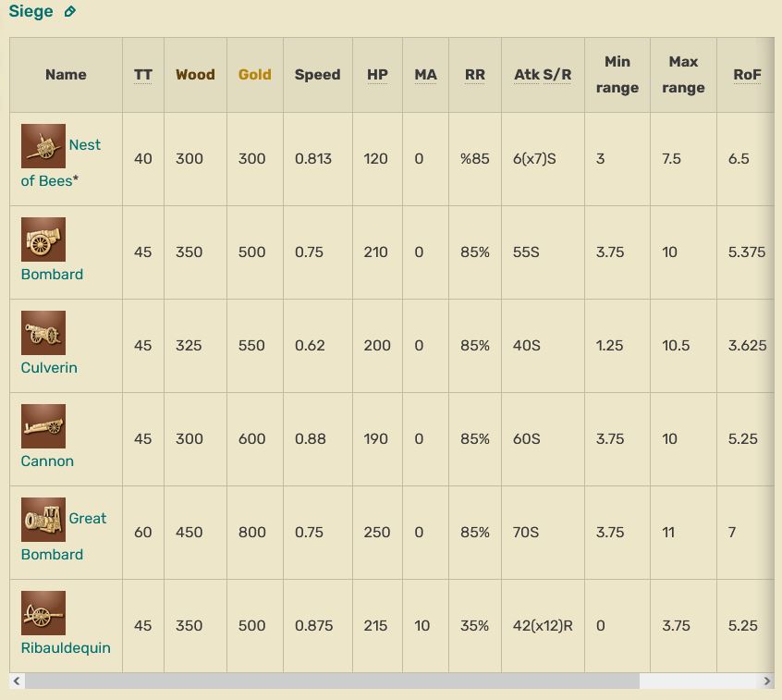Select the 10.5 max range value
Viewport: 782px width, 700px height.
(676, 345)
